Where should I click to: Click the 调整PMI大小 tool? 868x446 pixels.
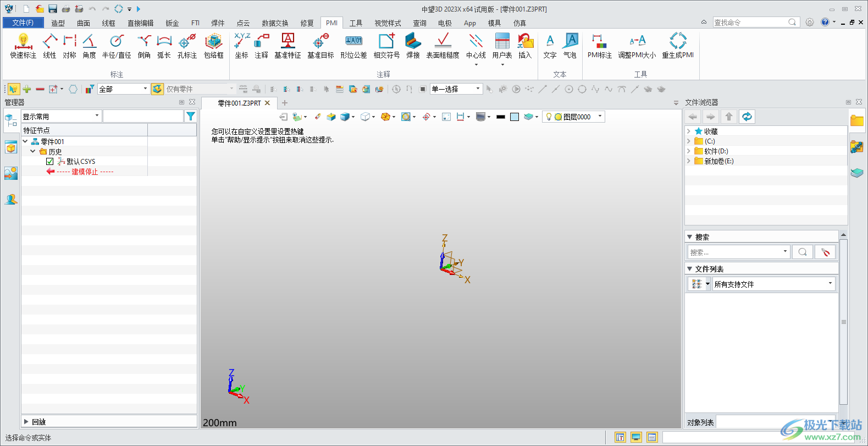point(637,46)
